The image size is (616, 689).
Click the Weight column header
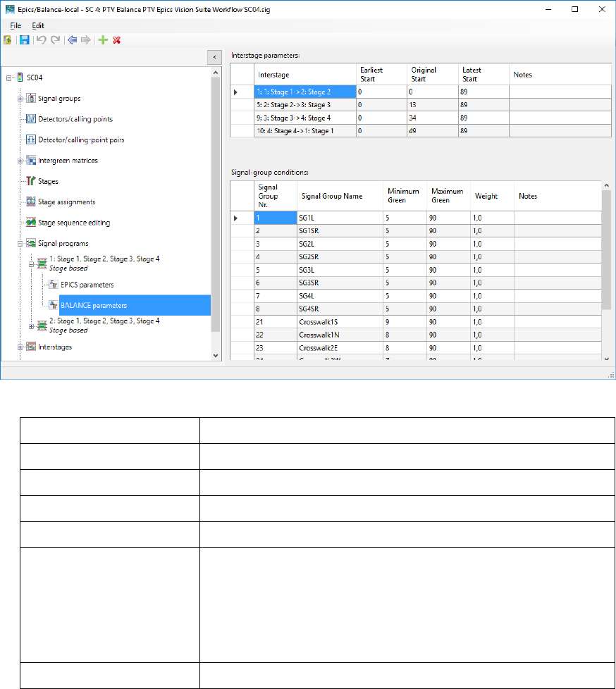493,196
